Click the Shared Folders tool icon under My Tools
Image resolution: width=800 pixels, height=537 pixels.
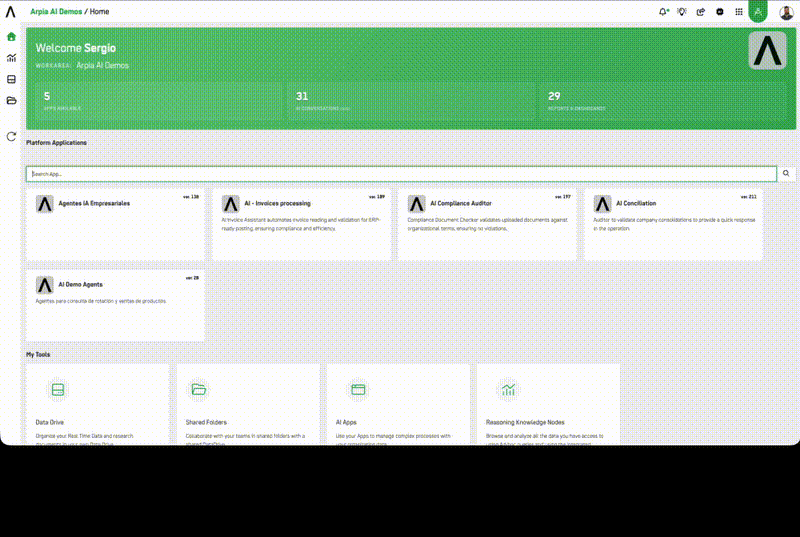click(198, 390)
